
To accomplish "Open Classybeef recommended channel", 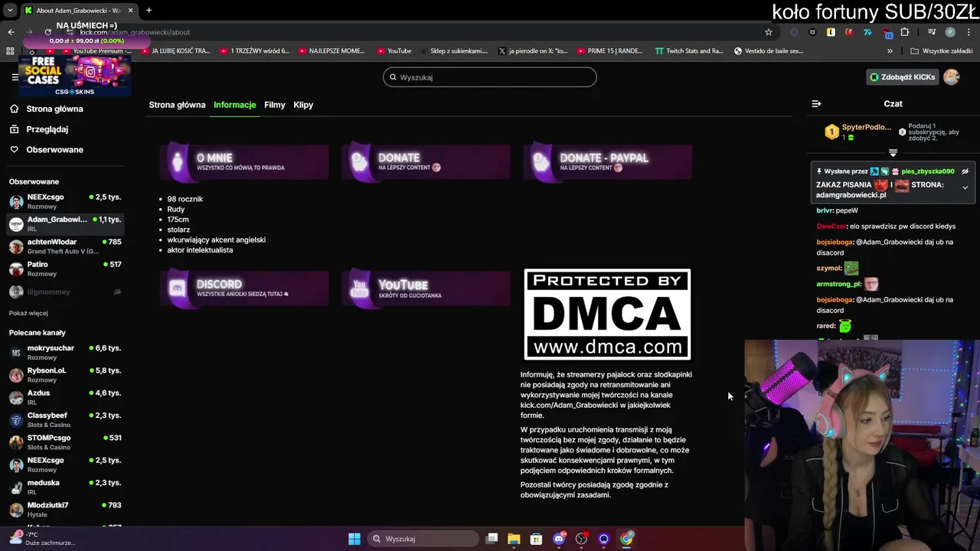I will coord(65,420).
